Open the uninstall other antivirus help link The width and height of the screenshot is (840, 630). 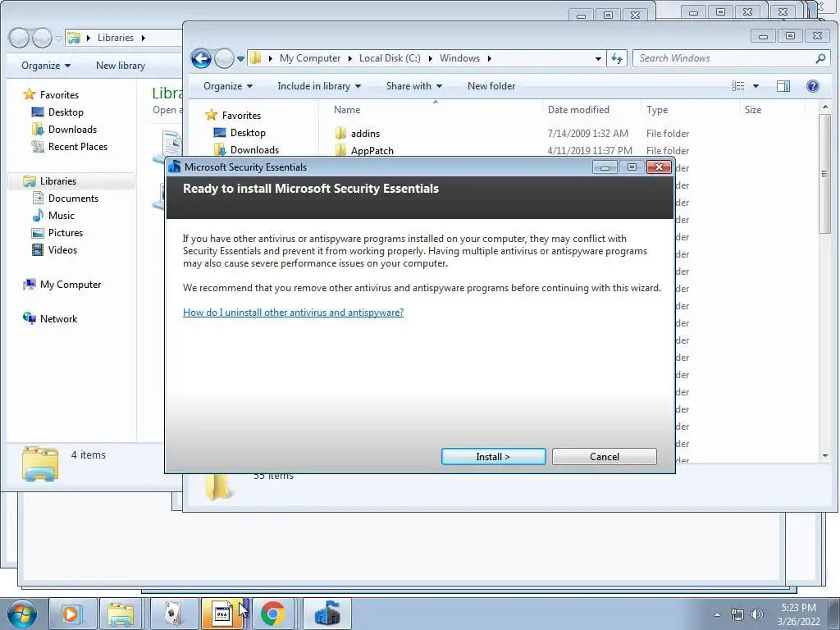293,313
